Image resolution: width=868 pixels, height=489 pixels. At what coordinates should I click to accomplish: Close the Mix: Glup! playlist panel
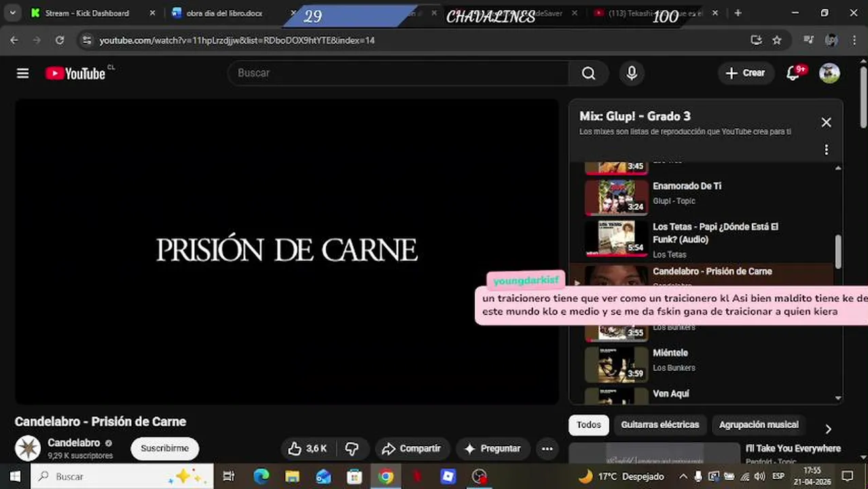pos(826,122)
